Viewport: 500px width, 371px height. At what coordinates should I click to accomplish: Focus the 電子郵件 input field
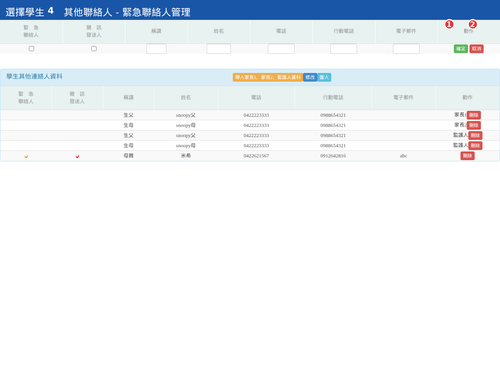coord(406,49)
